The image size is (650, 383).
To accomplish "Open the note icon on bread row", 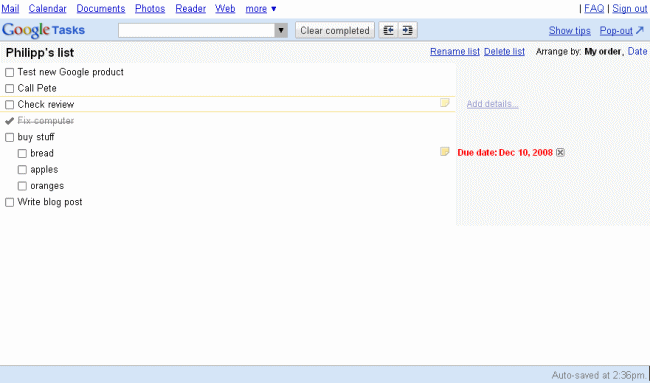I will [444, 152].
